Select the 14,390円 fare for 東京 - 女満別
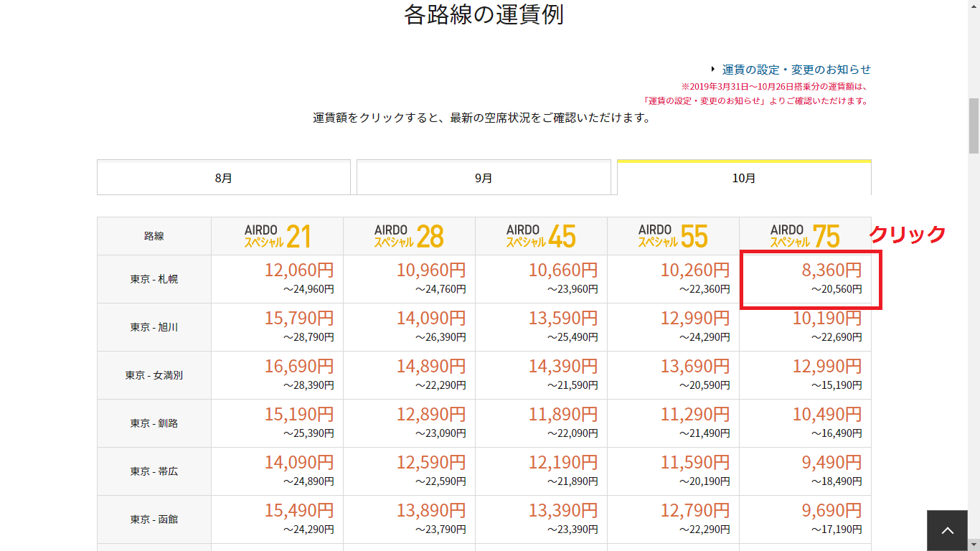 point(562,367)
